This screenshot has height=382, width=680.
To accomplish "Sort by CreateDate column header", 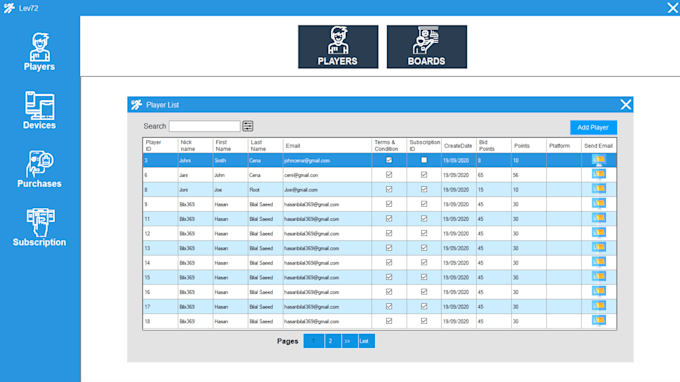I will click(459, 146).
